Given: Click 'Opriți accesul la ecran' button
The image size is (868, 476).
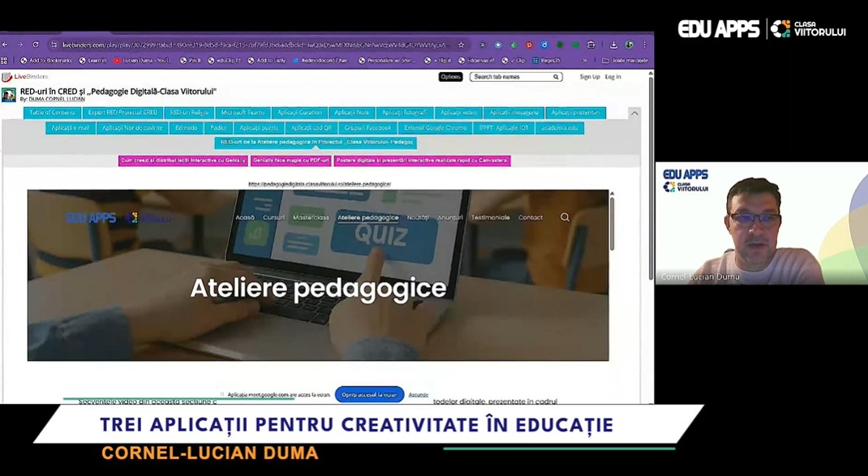Looking at the screenshot, I should 369,395.
